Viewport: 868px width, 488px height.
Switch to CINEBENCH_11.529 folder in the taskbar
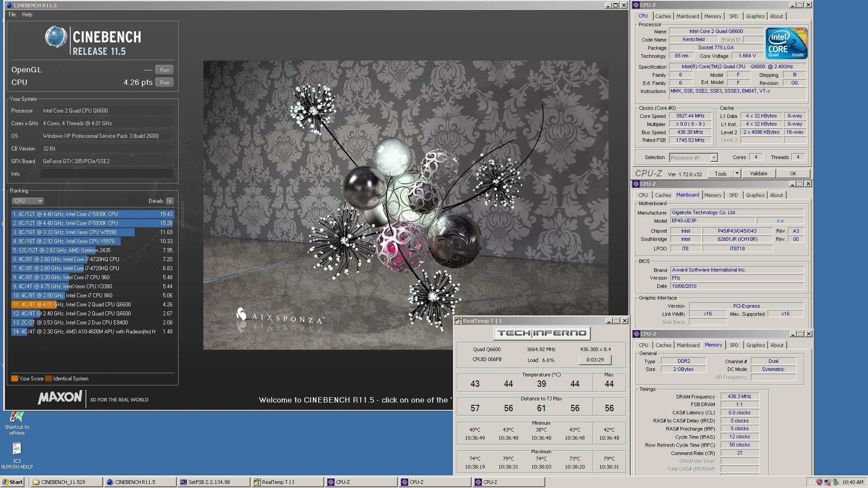click(x=66, y=482)
